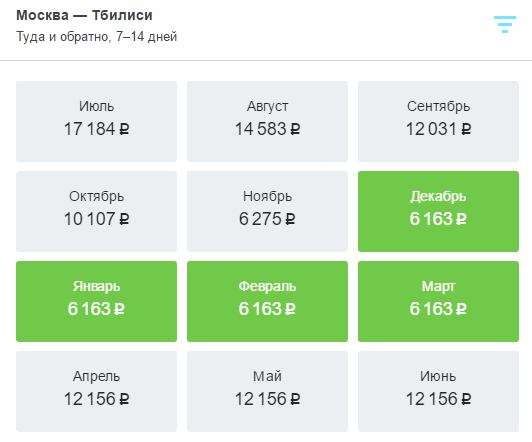Select the green Февраль tile
This screenshot has width=532, height=442.
[267, 301]
